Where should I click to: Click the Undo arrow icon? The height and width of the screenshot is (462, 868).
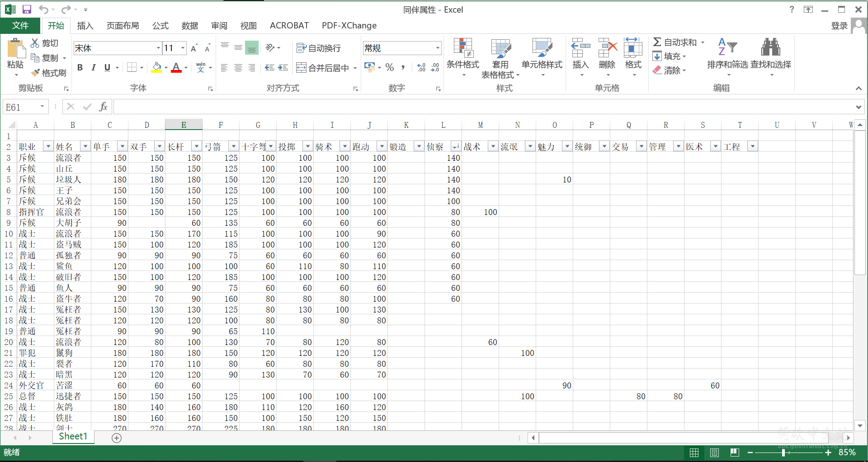pyautogui.click(x=43, y=9)
